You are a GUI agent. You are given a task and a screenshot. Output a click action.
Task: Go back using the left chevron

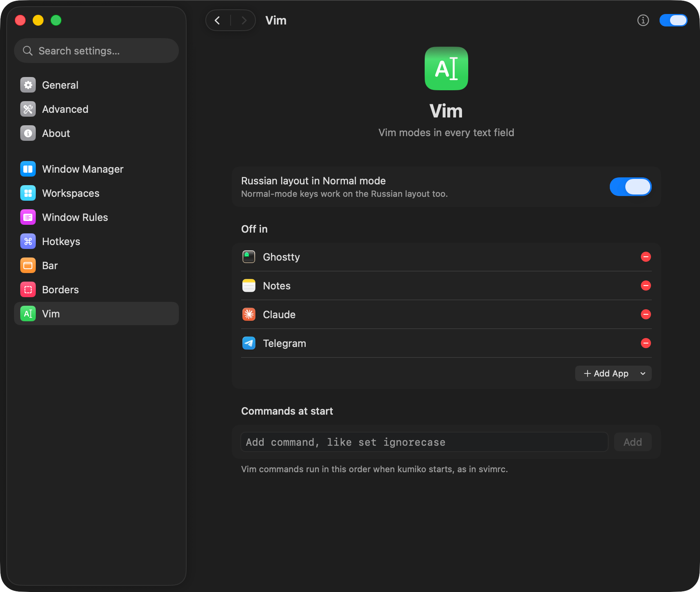click(218, 20)
